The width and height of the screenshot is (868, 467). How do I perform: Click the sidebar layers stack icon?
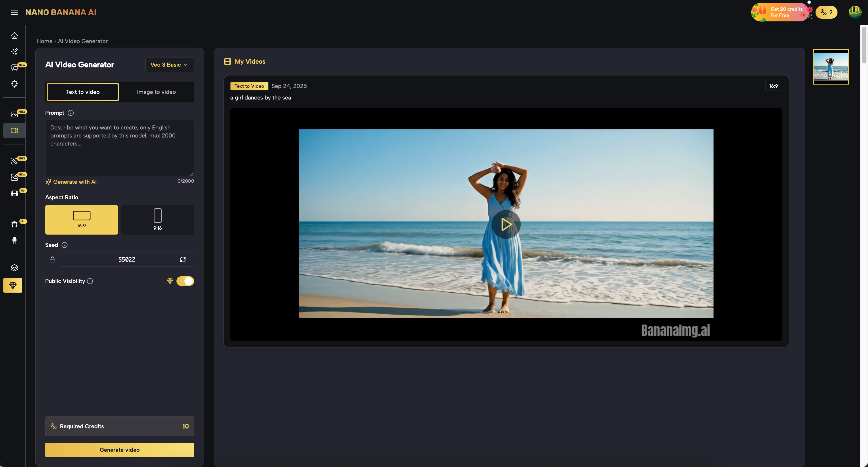tap(14, 268)
